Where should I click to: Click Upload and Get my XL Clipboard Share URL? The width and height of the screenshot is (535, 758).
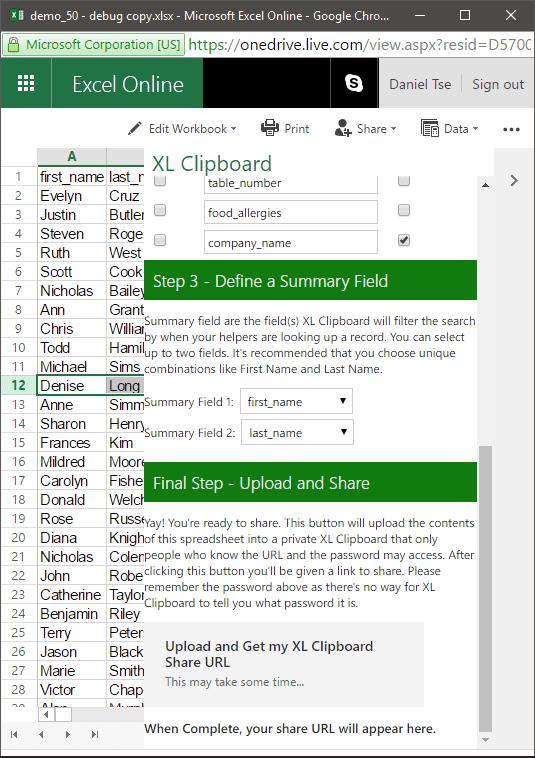284,664
